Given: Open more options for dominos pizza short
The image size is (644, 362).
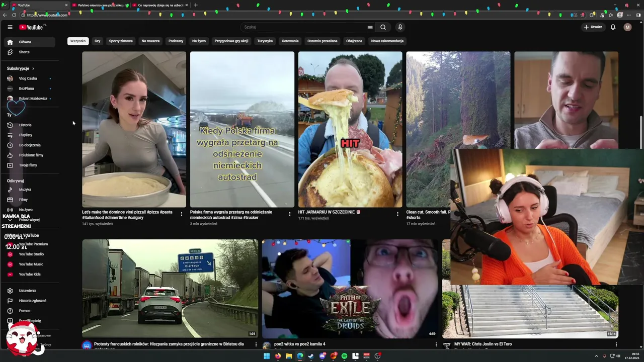Looking at the screenshot, I should pyautogui.click(x=182, y=214).
